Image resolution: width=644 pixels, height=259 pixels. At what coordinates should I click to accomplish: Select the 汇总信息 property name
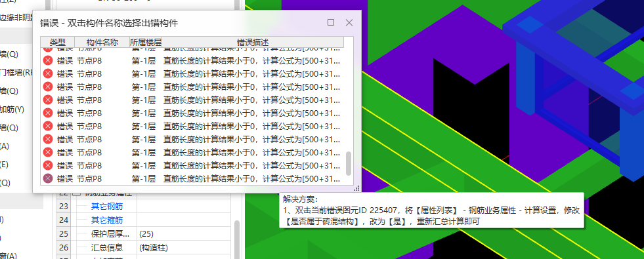107,248
